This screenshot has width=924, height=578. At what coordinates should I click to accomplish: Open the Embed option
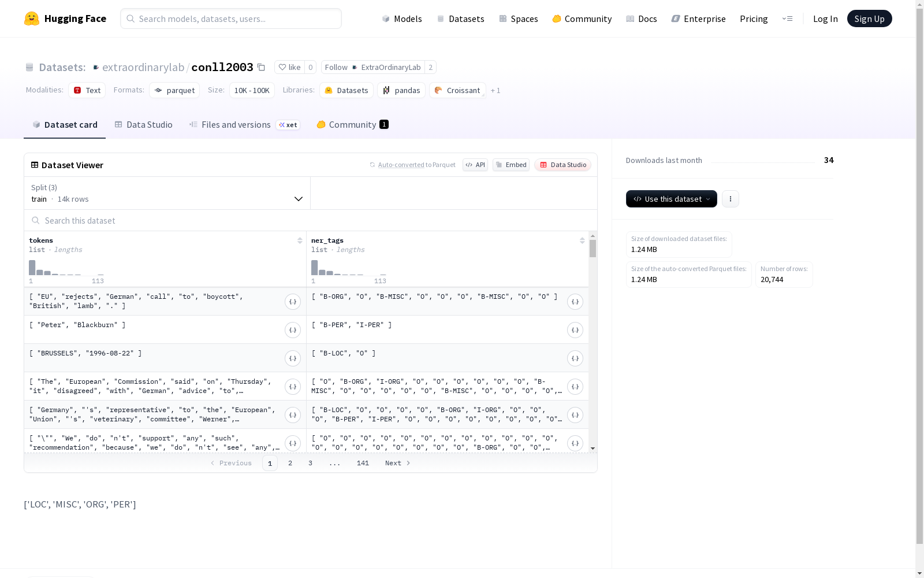(511, 165)
